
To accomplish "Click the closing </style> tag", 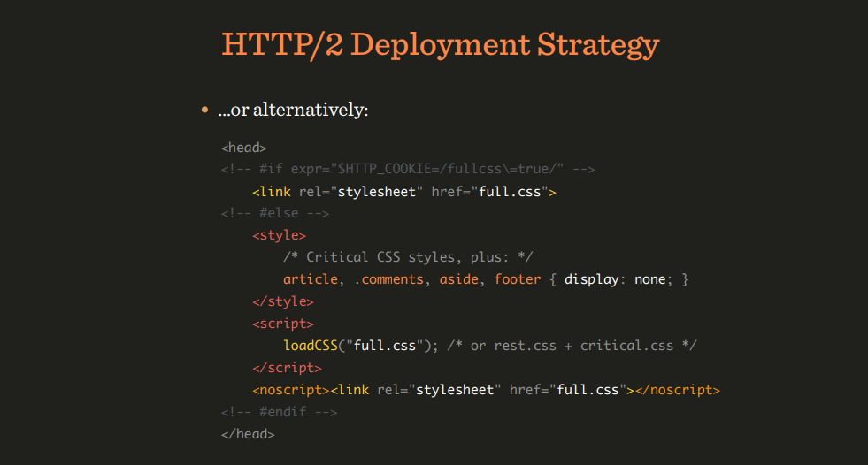I will [x=283, y=301].
